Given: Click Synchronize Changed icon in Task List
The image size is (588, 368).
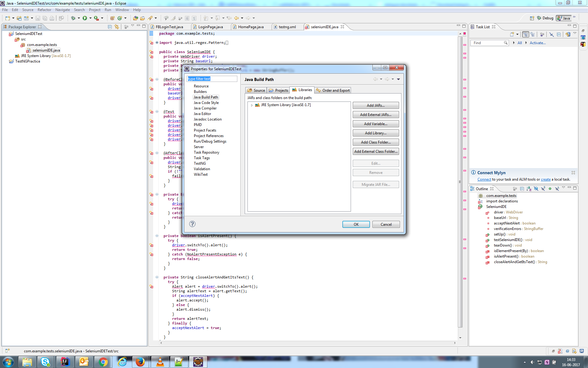Looking at the screenshot, I should 568,34.
